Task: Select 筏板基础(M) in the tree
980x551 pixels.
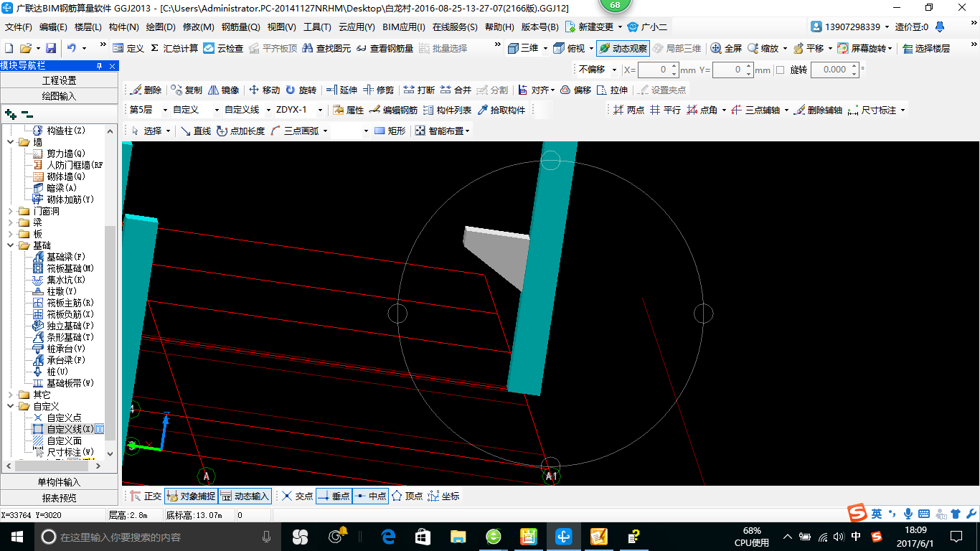Action: point(70,268)
